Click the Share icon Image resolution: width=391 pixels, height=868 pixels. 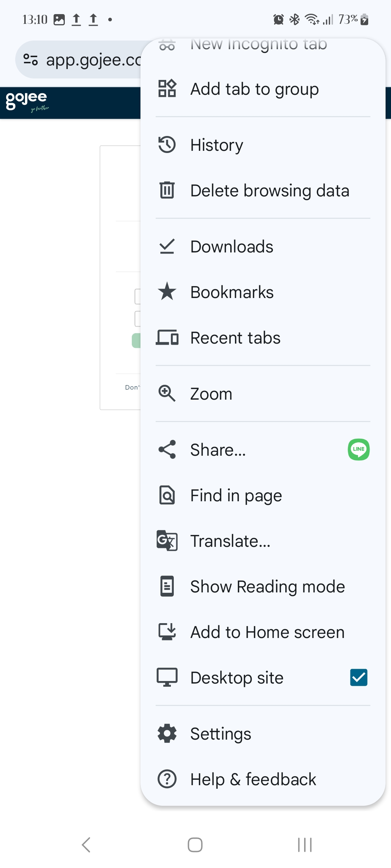click(x=167, y=450)
